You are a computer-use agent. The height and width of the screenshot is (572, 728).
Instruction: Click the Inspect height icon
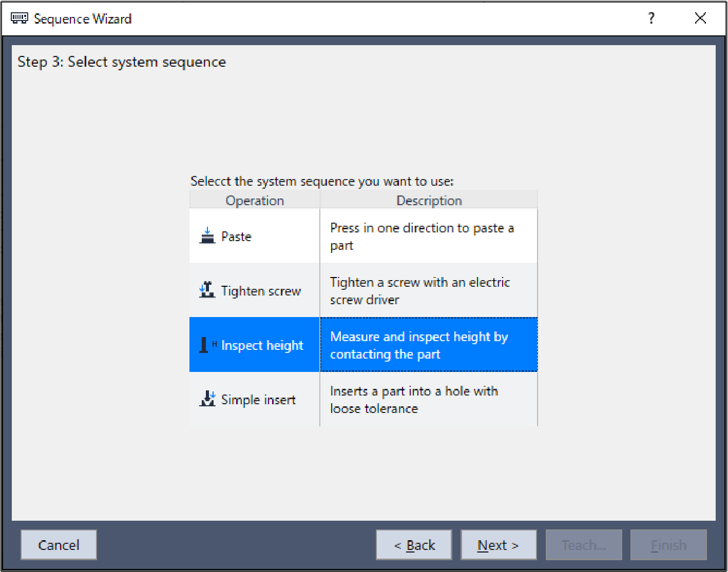[205, 345]
